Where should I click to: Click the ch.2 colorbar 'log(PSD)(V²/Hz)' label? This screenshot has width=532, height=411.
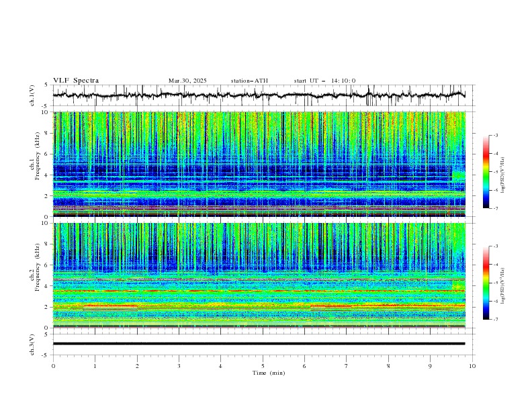503,285
